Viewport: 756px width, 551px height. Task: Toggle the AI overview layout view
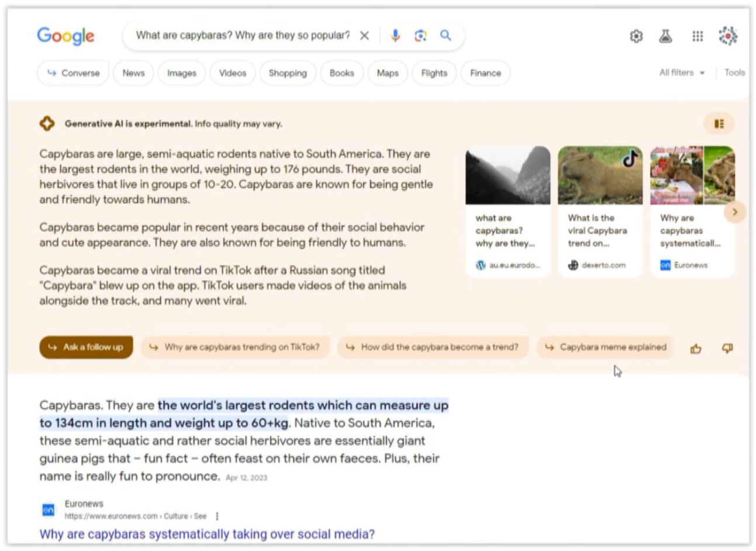719,123
